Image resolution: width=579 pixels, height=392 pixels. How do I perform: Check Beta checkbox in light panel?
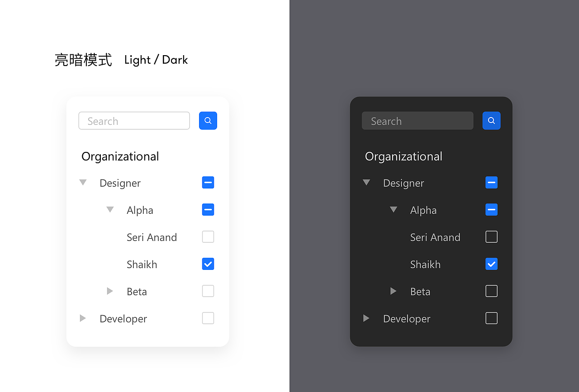[x=208, y=291]
